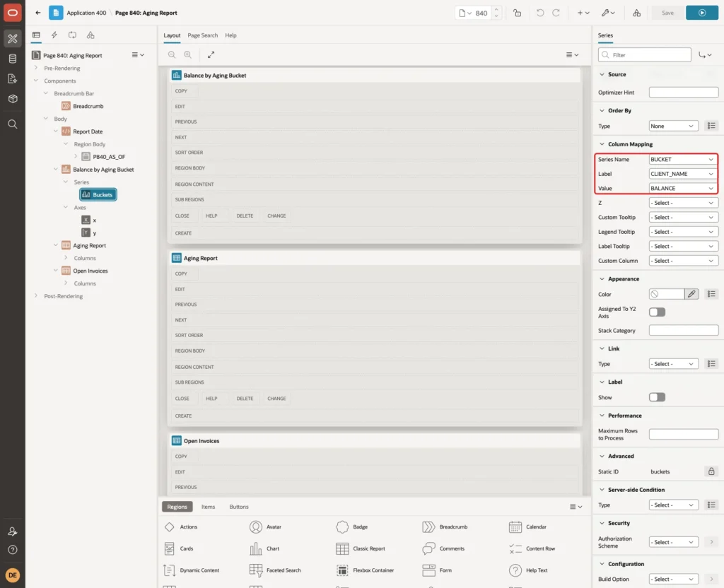Switch to the Buttons gallery tab
The width and height of the screenshot is (724, 588).
(x=239, y=507)
